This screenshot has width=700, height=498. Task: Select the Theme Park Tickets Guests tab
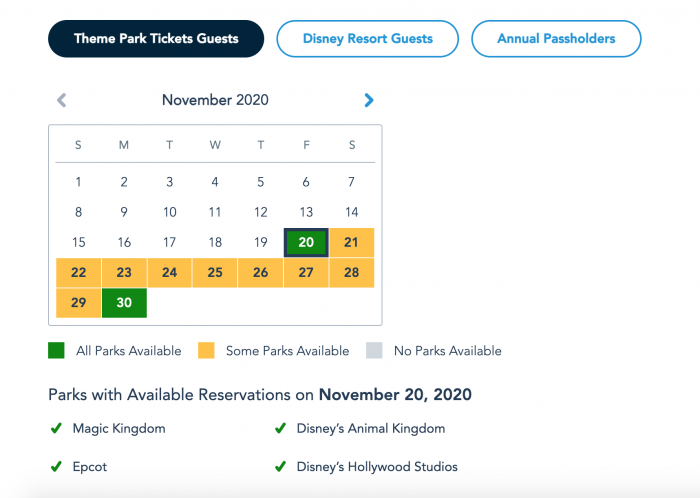156,38
